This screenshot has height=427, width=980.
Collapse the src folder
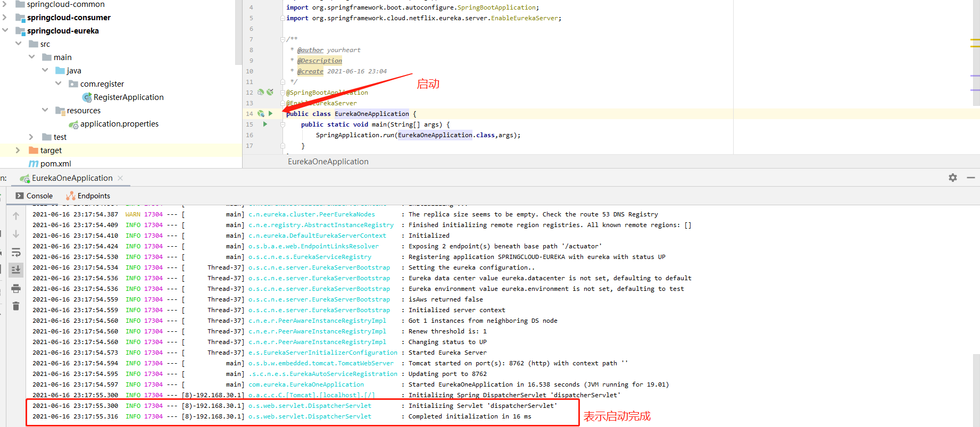(x=18, y=44)
